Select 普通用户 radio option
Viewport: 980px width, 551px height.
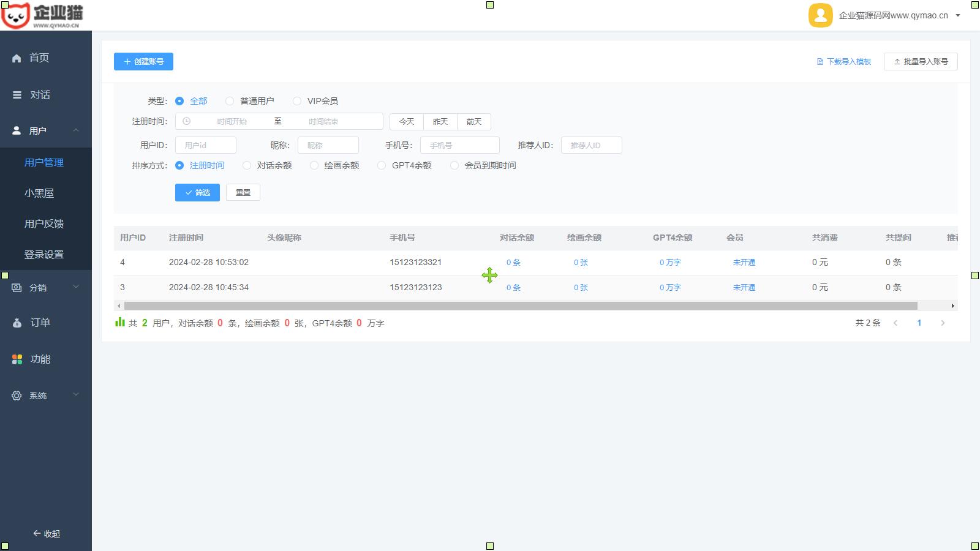tap(230, 101)
